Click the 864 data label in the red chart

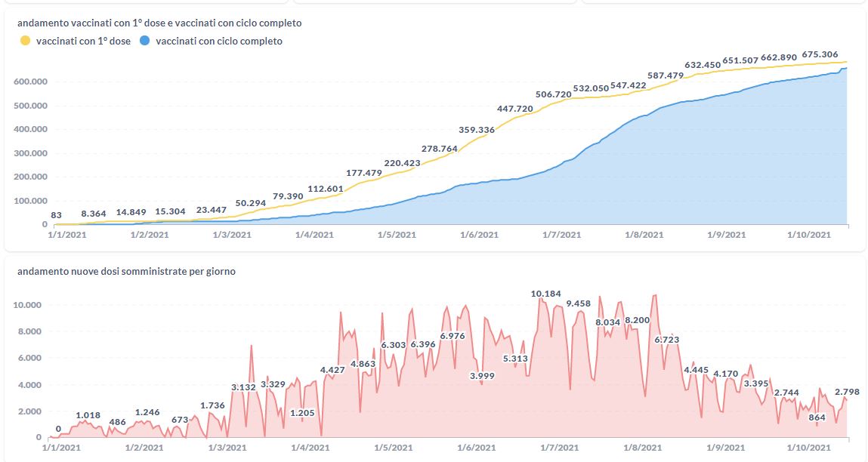click(x=817, y=417)
